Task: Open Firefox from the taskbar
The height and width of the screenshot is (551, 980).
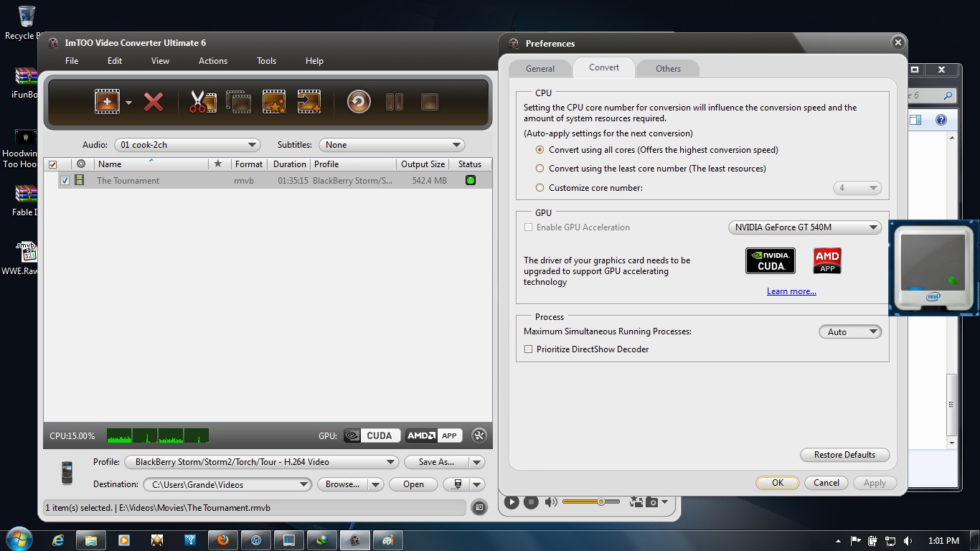Action: [222, 540]
